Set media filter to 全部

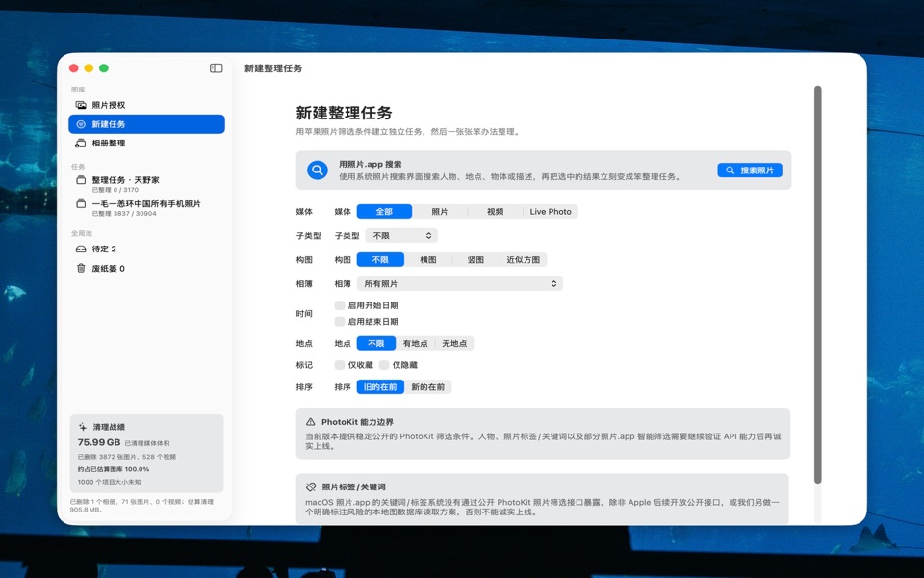tap(384, 211)
